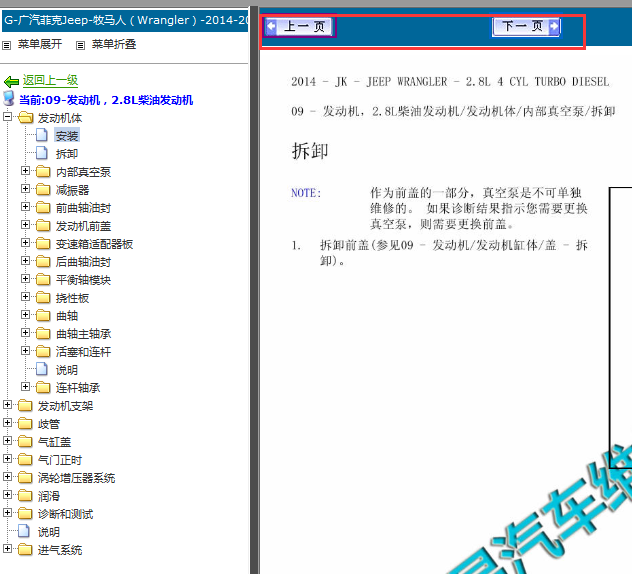Click the blue NOTE: label in content

point(306,193)
